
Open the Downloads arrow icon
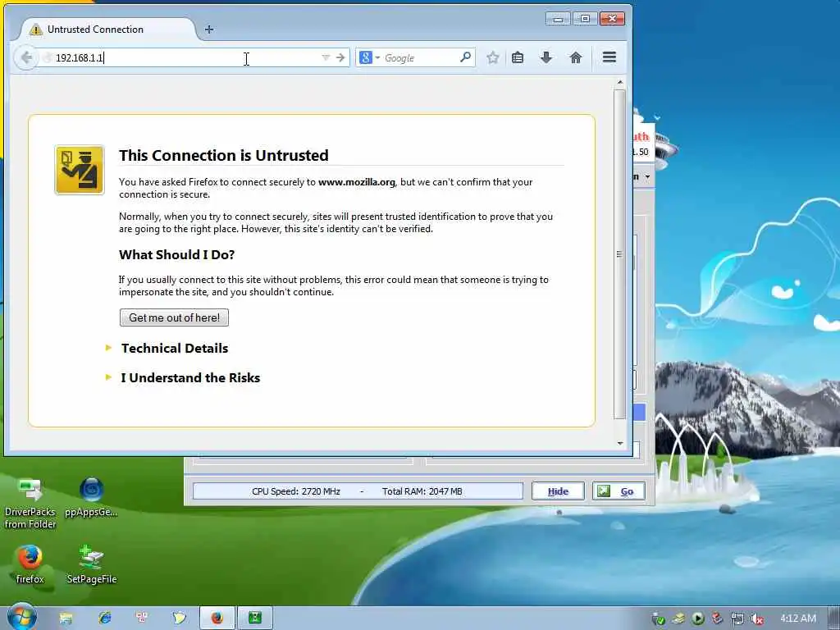[x=546, y=57]
